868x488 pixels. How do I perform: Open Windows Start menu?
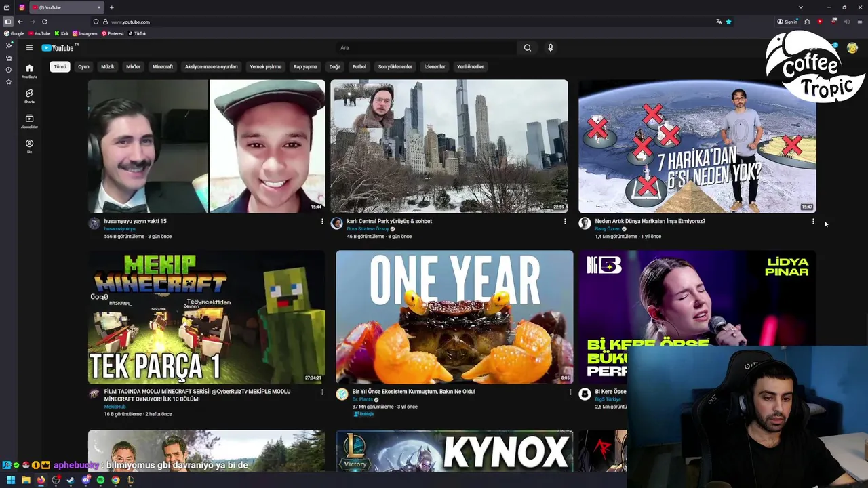coord(11,480)
